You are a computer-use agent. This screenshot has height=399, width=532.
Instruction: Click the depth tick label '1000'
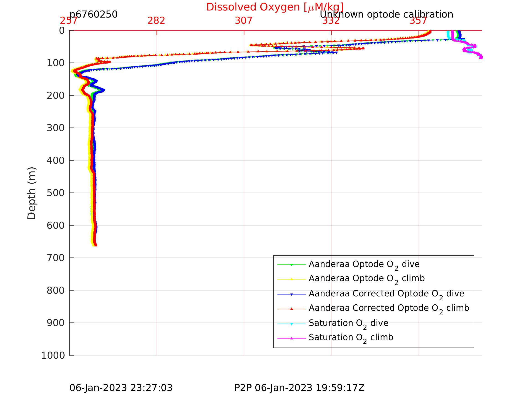53,355
